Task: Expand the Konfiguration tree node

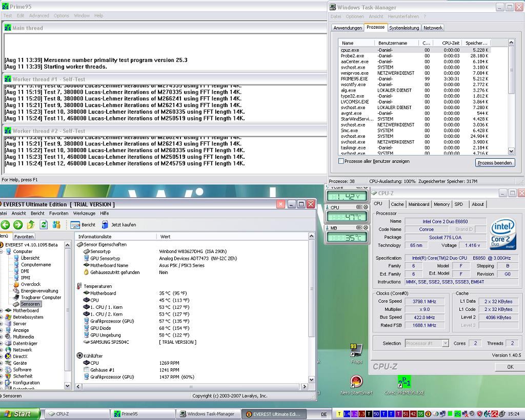Action: pyautogui.click(x=2, y=383)
